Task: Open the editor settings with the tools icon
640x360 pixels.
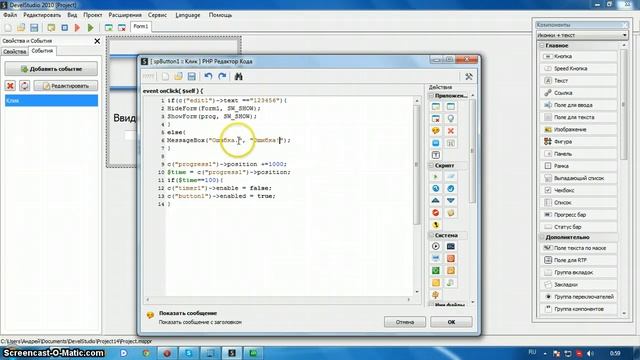Action: (469, 76)
